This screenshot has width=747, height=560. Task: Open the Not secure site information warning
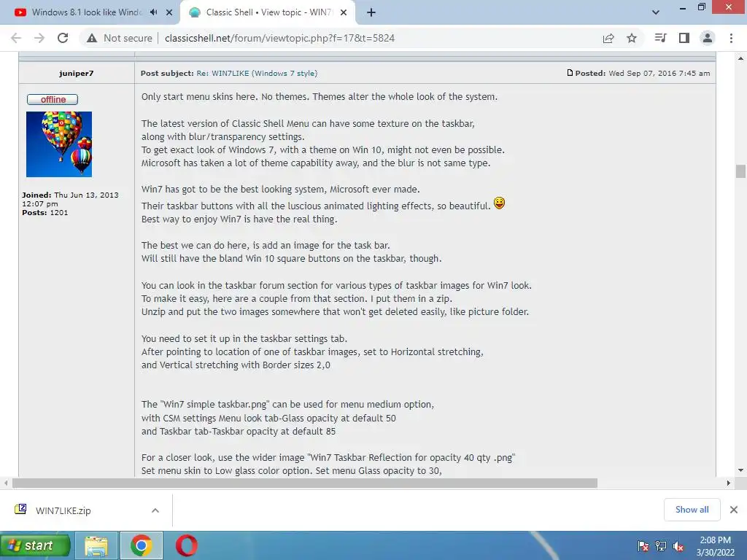point(119,38)
